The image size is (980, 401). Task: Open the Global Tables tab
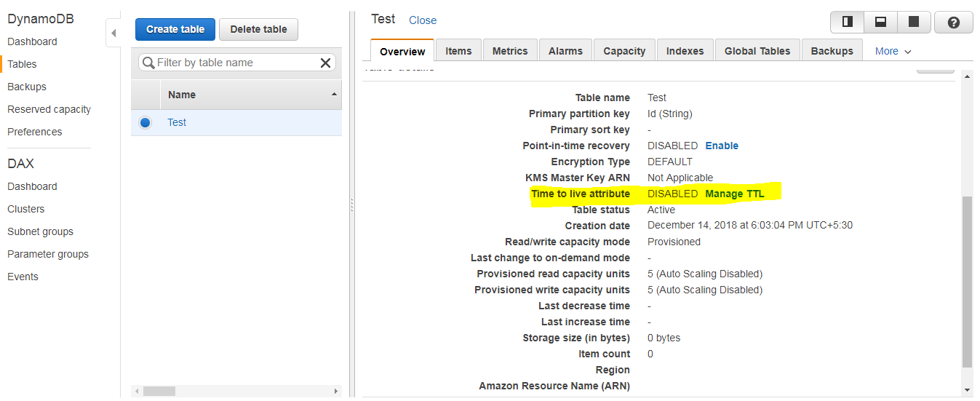757,51
